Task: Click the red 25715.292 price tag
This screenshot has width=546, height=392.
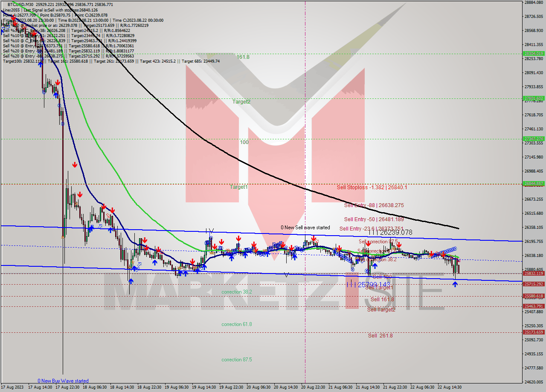Action: coord(534,284)
